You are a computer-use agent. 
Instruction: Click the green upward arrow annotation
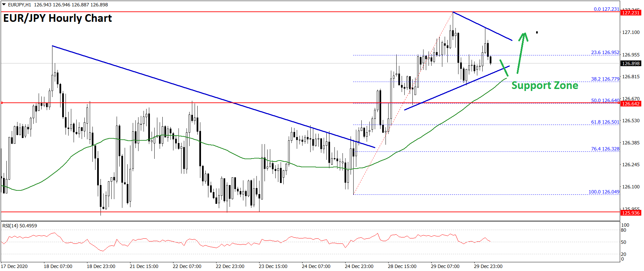coord(521,52)
